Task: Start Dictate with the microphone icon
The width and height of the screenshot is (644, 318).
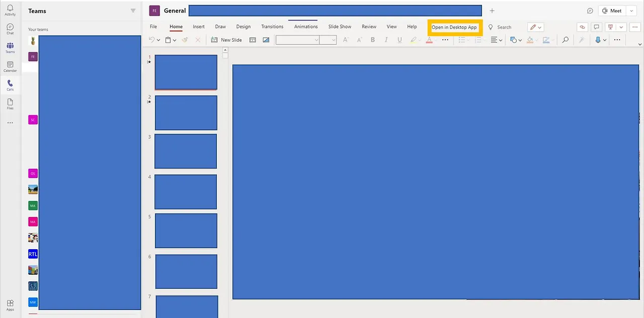Action: pyautogui.click(x=598, y=40)
